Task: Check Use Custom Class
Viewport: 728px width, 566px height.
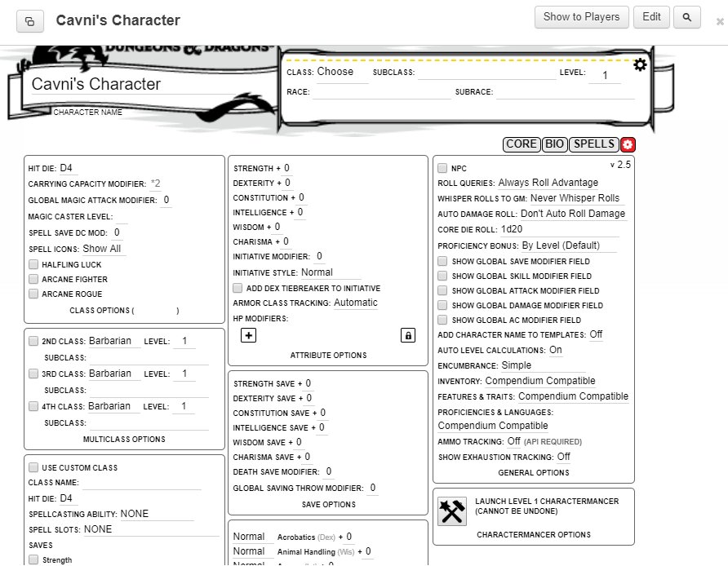Action: [x=33, y=467]
